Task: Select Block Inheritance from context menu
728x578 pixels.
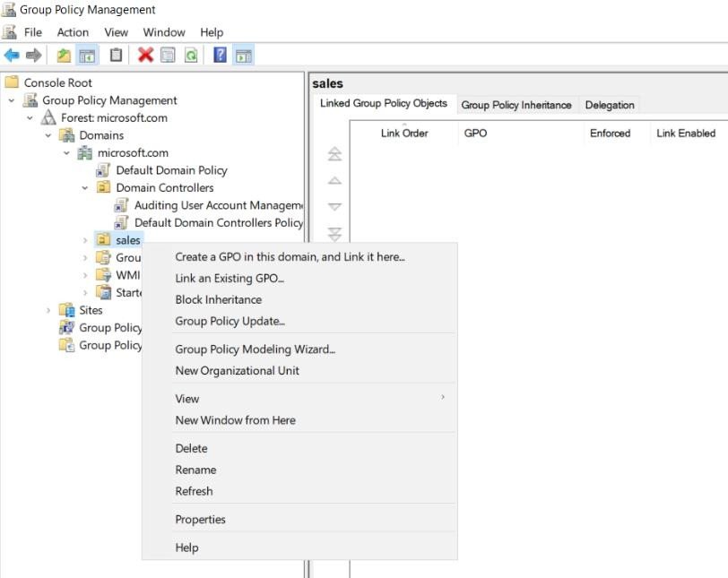Action: click(x=299, y=299)
